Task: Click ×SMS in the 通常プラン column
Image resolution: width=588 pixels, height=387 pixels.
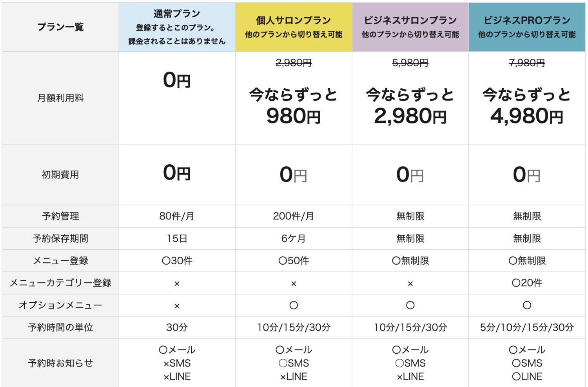Action: click(x=177, y=363)
